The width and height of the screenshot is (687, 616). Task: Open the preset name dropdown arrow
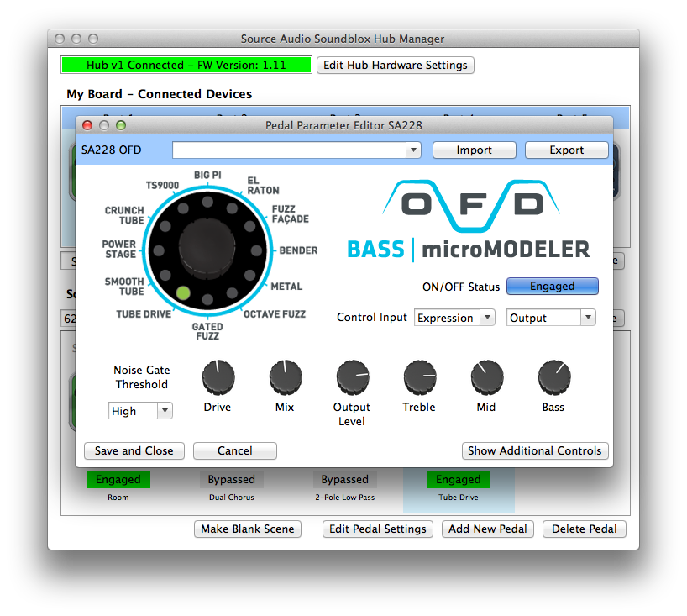pos(413,150)
